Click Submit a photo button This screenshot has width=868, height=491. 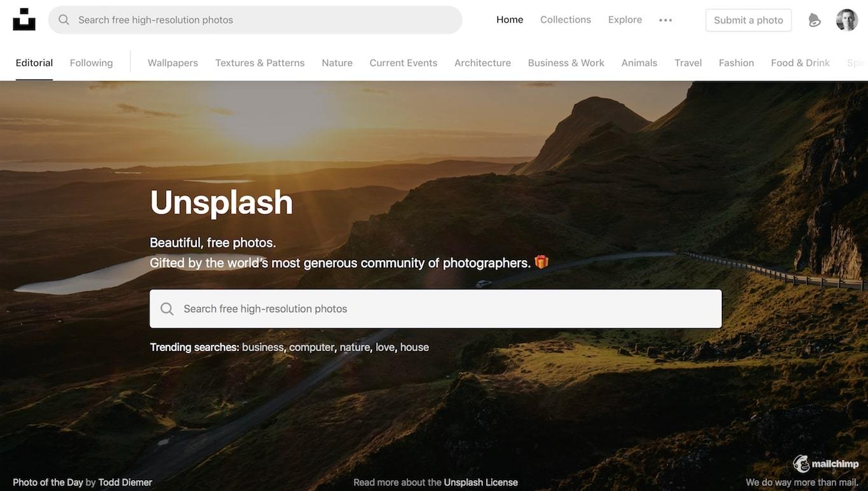point(749,20)
